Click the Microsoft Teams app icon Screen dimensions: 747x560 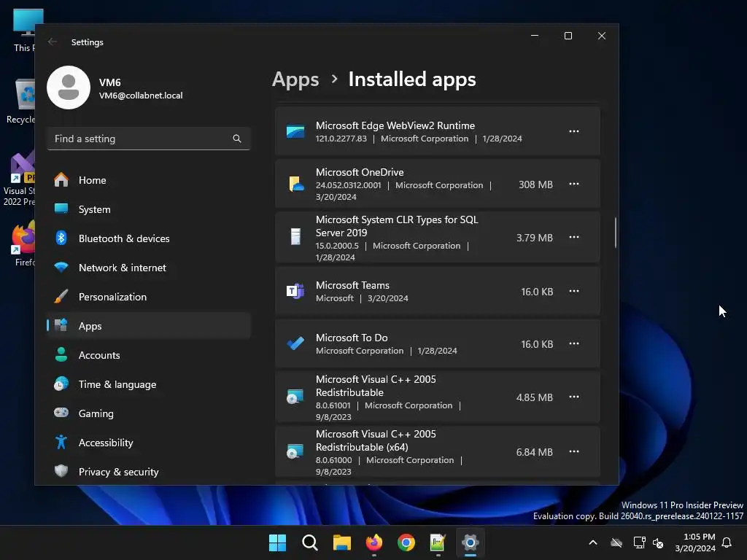[x=295, y=291]
